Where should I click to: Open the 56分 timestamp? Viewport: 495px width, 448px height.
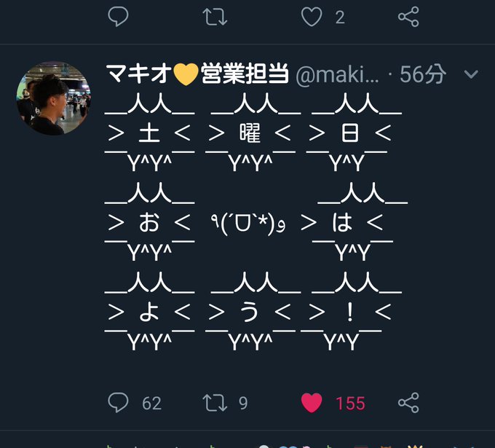pyautogui.click(x=423, y=74)
